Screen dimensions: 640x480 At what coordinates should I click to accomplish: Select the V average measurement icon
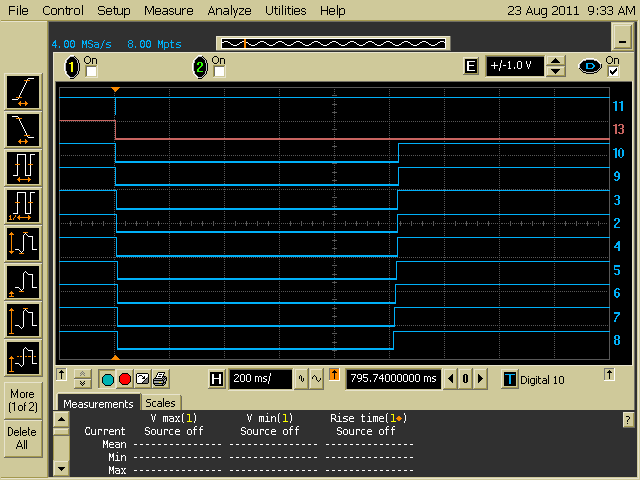pos(23,358)
